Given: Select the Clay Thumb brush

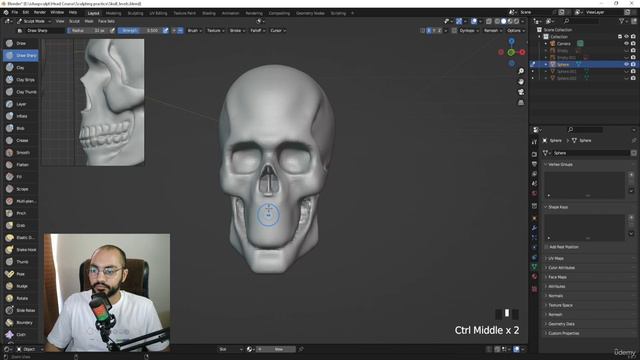Looking at the screenshot, I should tap(20, 92).
